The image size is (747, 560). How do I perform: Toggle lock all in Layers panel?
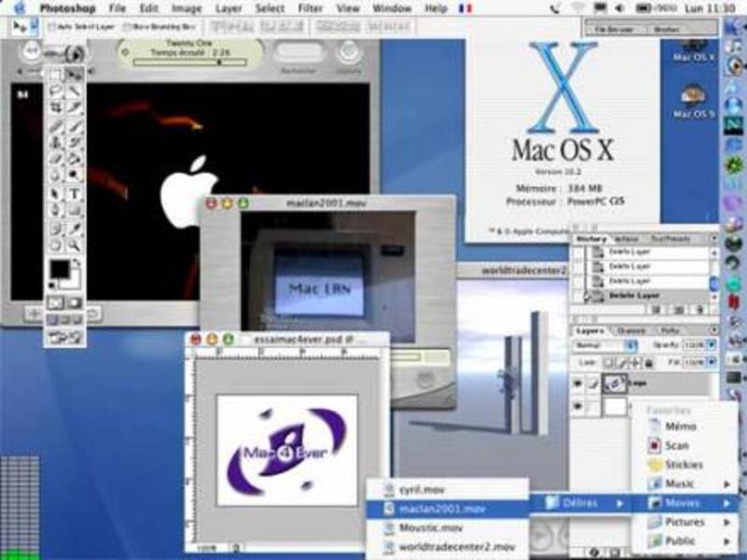648,363
